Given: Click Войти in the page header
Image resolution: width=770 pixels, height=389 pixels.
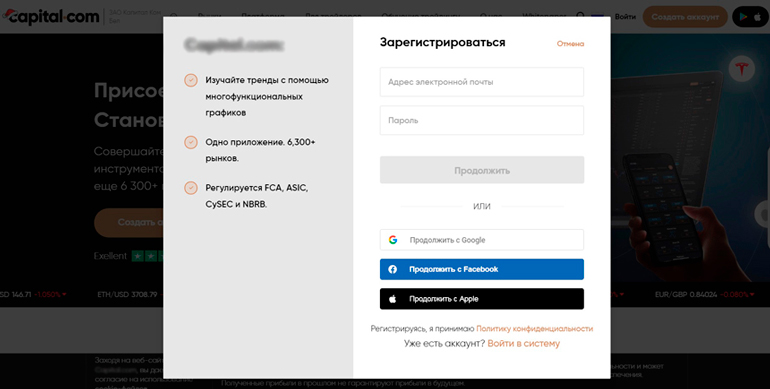Looking at the screenshot, I should 625,17.
